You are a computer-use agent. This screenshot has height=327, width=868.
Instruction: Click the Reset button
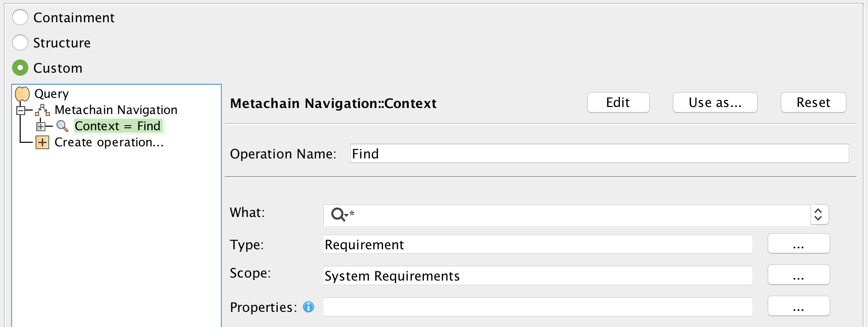[813, 102]
